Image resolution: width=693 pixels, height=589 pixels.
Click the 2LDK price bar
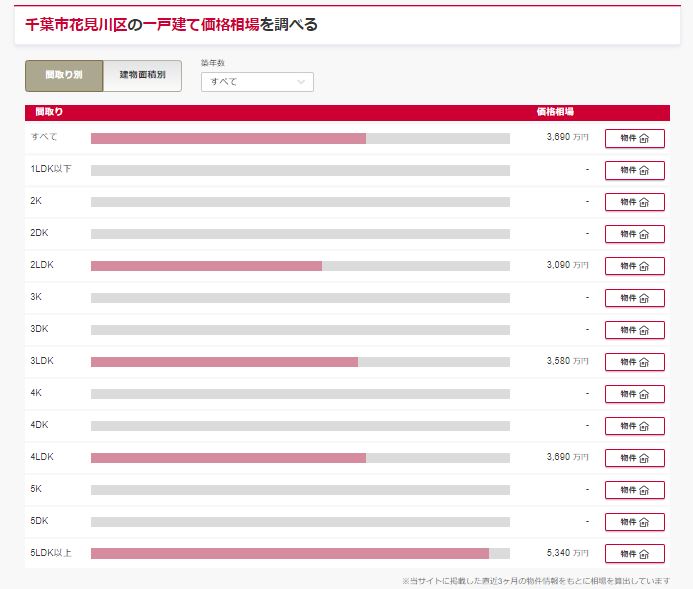[301, 266]
